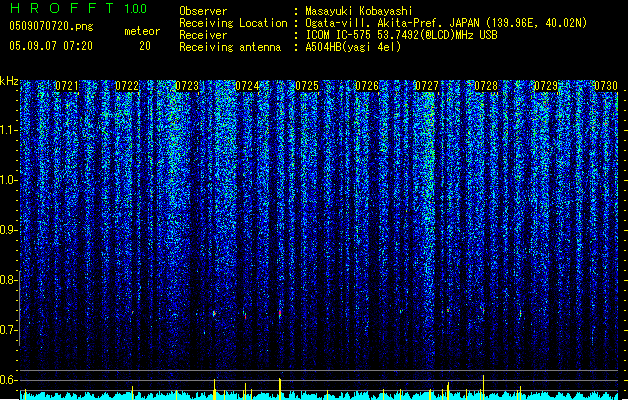629x400 pixels.
Task: Click the A504HB(yagi 4el) antenna text
Action: coord(353,47)
